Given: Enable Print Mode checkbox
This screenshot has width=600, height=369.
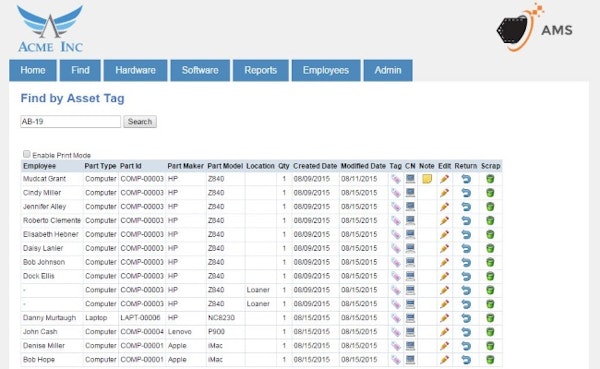Looking at the screenshot, I should 26,154.
